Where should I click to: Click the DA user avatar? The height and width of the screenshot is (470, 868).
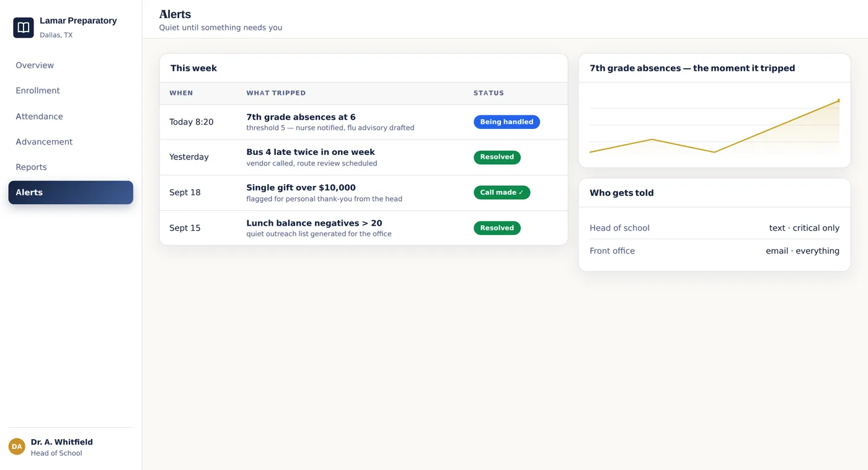pyautogui.click(x=17, y=446)
